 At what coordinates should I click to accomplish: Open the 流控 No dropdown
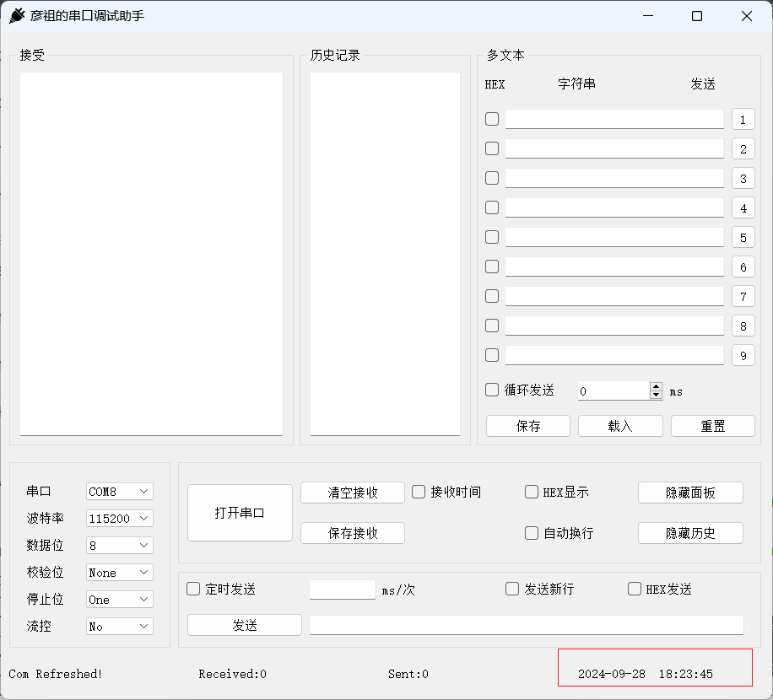point(119,627)
